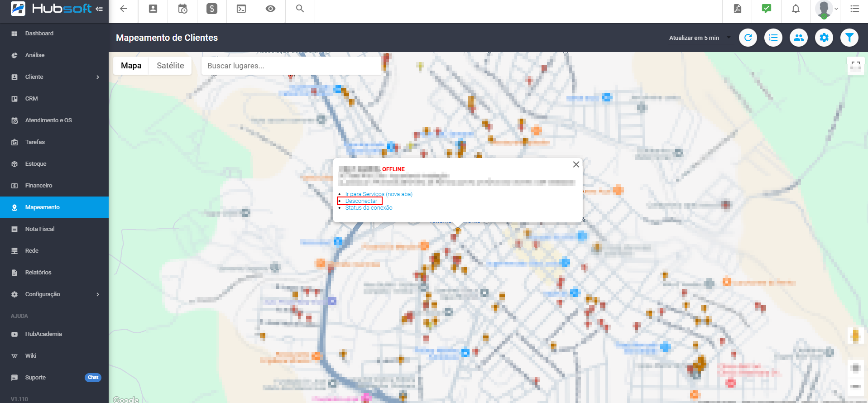
Task: Click the Financeiro sidebar icon
Action: (14, 186)
